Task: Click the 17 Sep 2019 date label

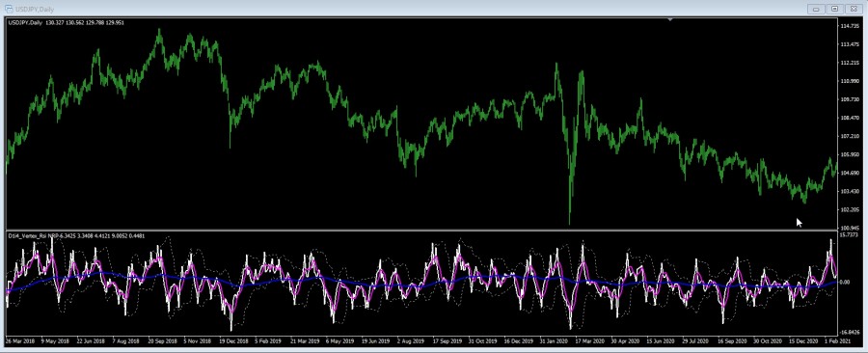Action: 447,341
